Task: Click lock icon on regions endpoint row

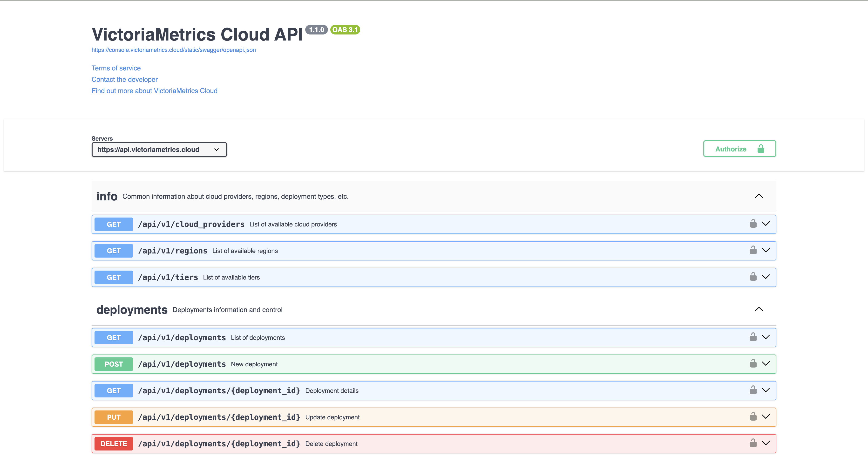Action: click(753, 250)
